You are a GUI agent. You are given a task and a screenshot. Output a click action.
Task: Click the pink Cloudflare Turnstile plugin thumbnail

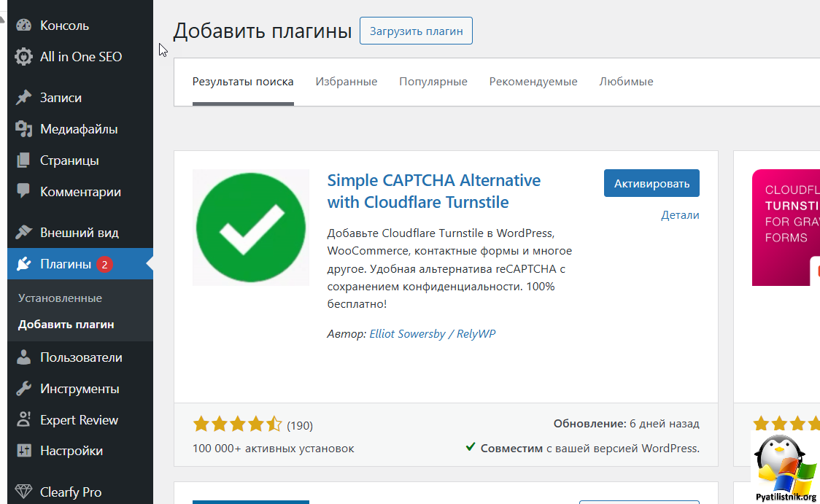[x=786, y=228]
